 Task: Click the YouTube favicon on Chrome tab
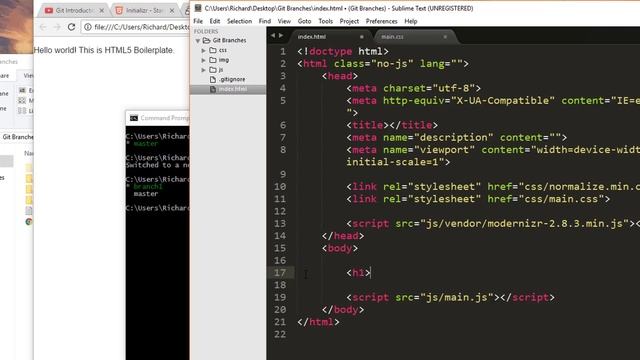[x=49, y=11]
